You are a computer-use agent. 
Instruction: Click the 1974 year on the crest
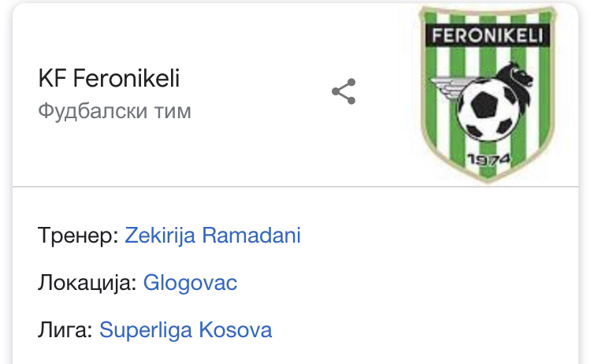[x=489, y=159]
